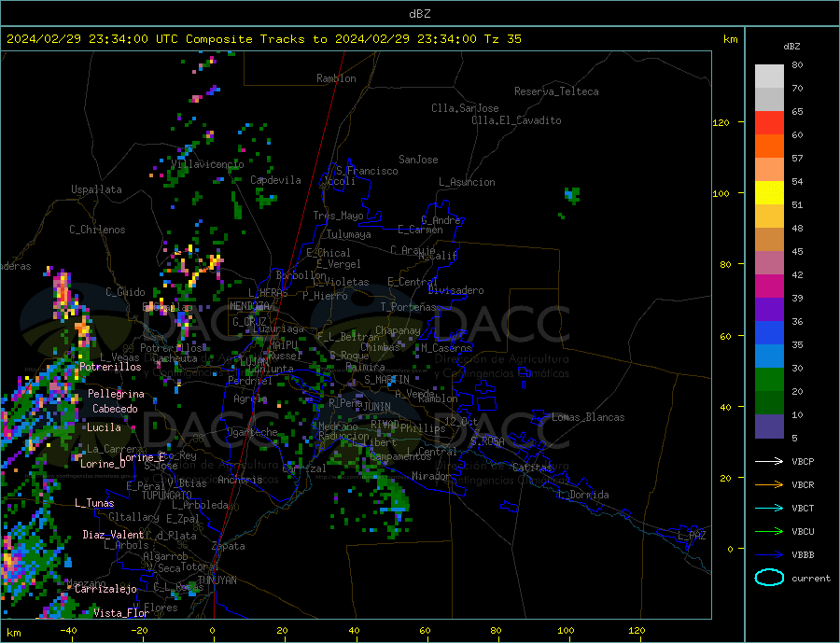The image size is (840, 643).
Task: Click the 'S_MARTIN' map label
Action: click(x=386, y=380)
